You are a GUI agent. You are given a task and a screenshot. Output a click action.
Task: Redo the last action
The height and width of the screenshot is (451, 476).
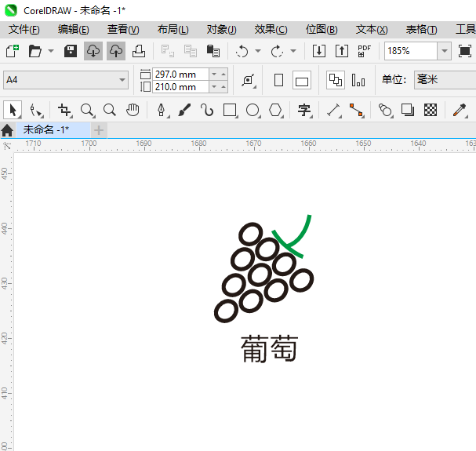click(x=277, y=51)
